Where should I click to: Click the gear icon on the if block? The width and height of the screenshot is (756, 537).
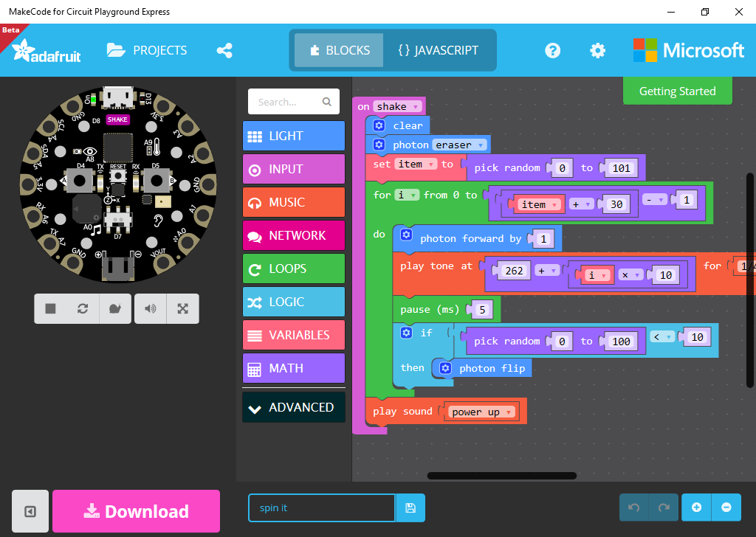pos(407,333)
